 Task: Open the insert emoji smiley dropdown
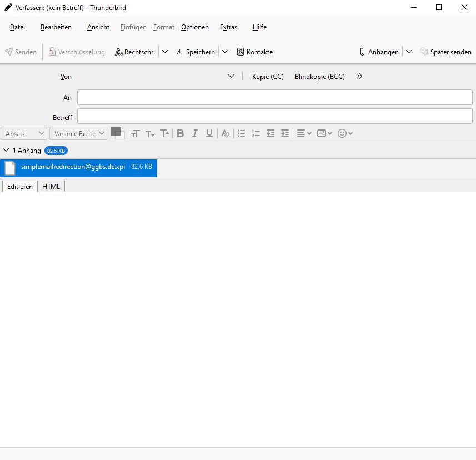click(x=345, y=133)
